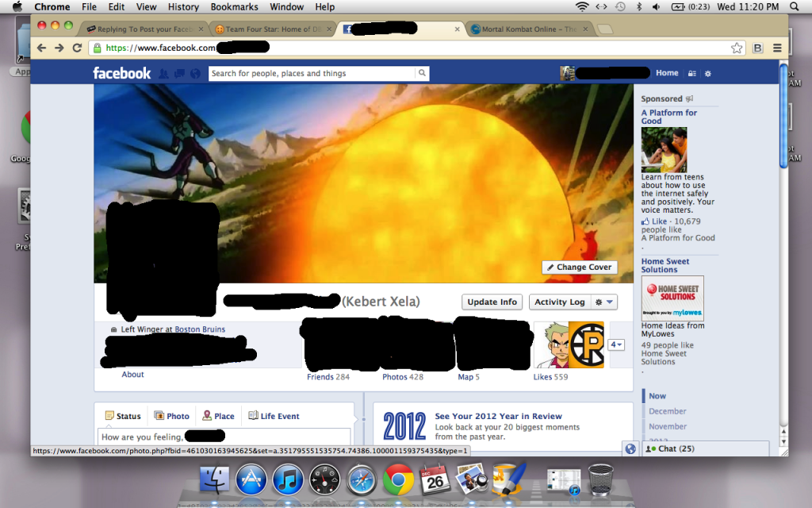Screen dimensions: 812x508
Task: Click the How are you feeling box
Action: click(x=224, y=437)
